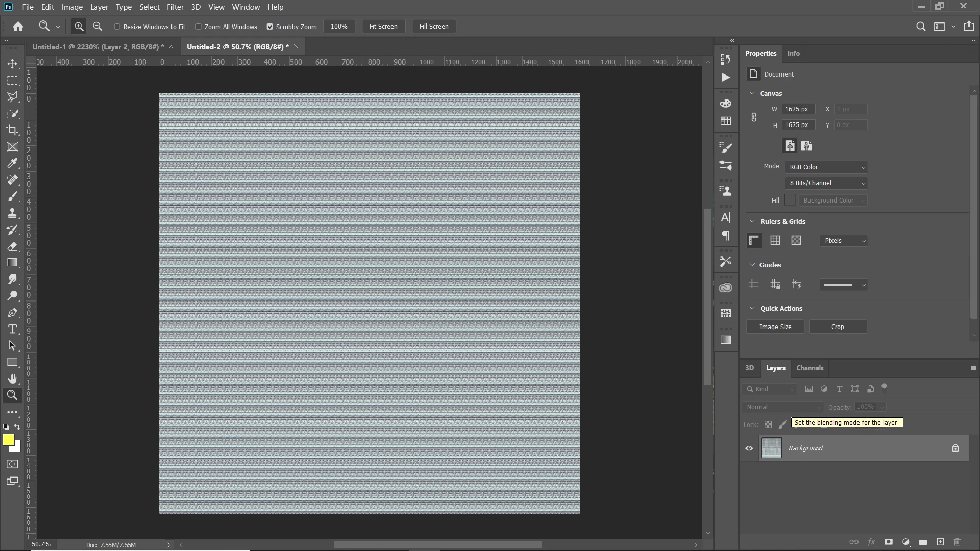Select the Eyedropper tool
The image size is (980, 551).
[12, 163]
